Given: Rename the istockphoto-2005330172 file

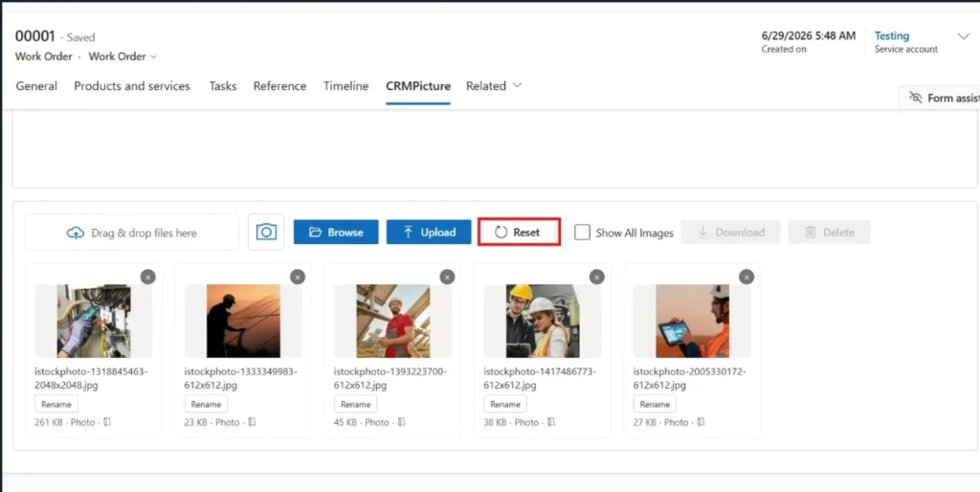Looking at the screenshot, I should pos(655,404).
